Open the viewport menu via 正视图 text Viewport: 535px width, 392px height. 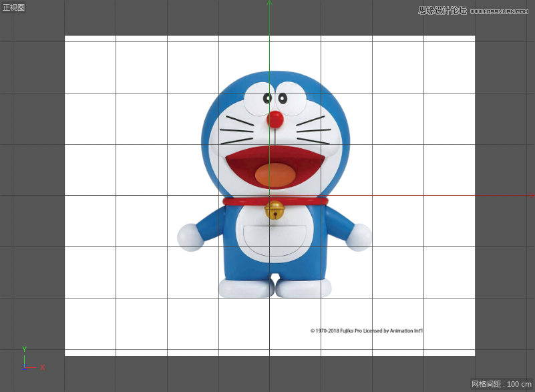pyautogui.click(x=12, y=7)
